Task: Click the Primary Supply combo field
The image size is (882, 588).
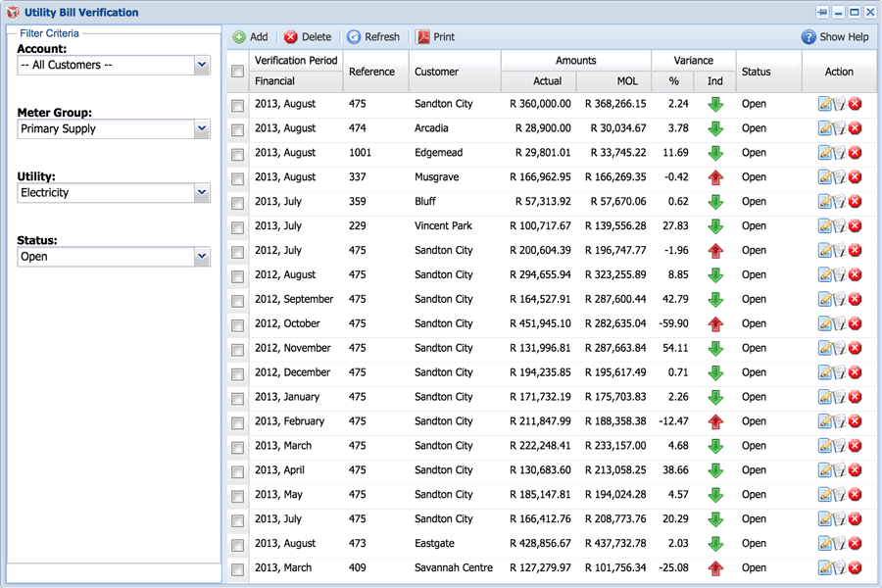Action: click(x=106, y=128)
